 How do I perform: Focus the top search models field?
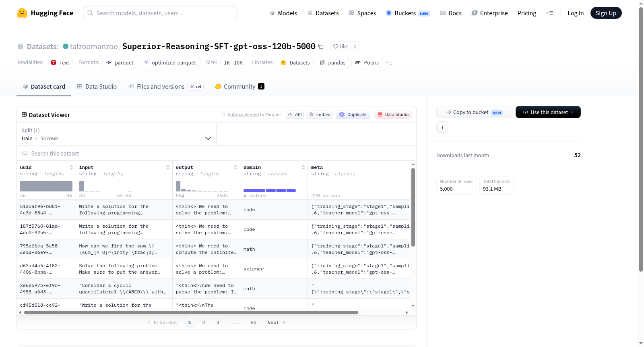pos(160,13)
